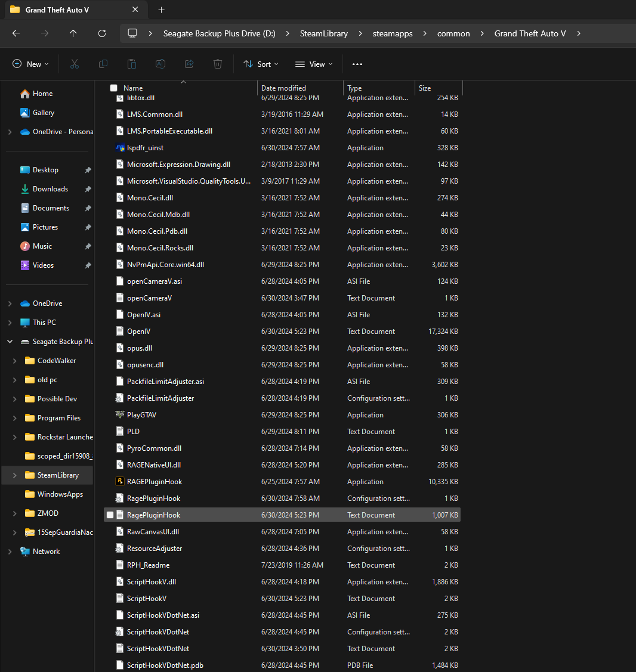Sort by Type column header
Screen dimensions: 636x672
pyautogui.click(x=379, y=88)
